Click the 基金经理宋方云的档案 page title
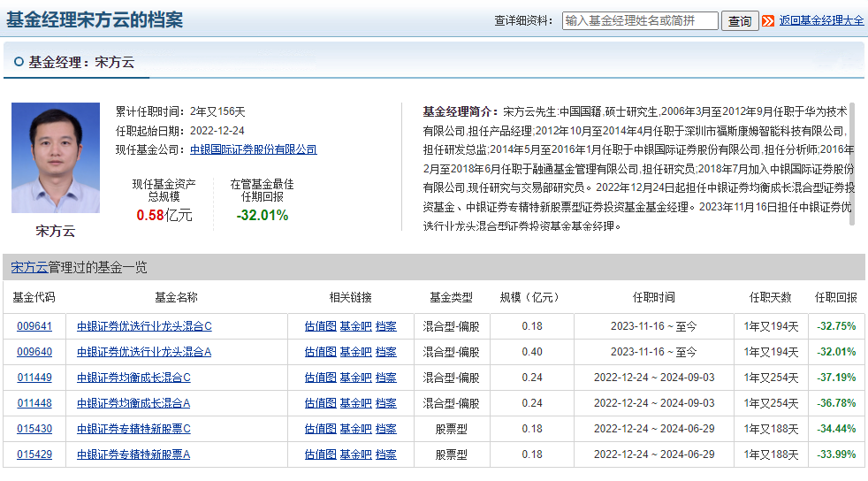The height and width of the screenshot is (481, 868). click(95, 20)
